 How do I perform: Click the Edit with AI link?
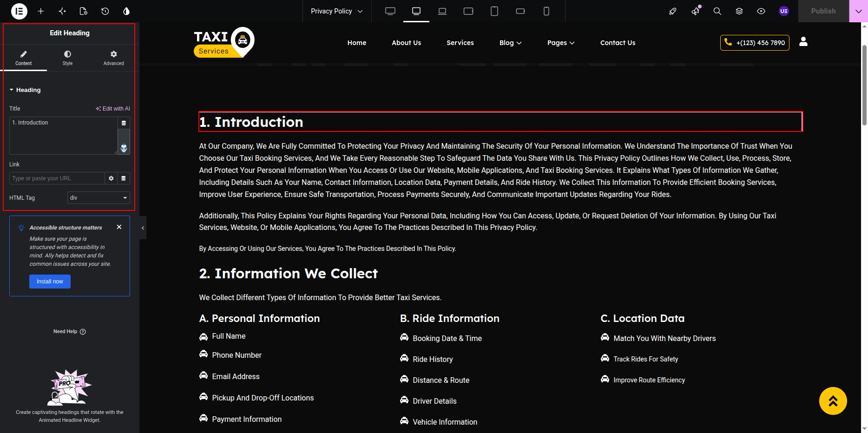pos(113,109)
